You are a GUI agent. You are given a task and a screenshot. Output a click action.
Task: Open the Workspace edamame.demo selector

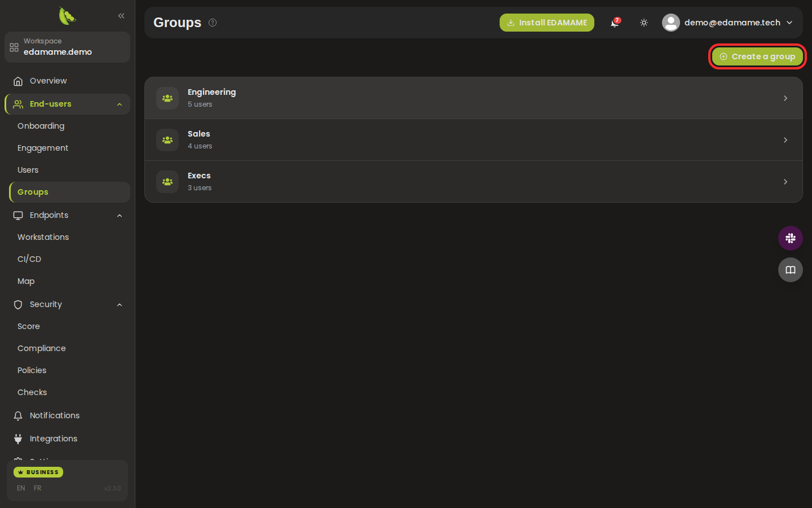(x=67, y=47)
